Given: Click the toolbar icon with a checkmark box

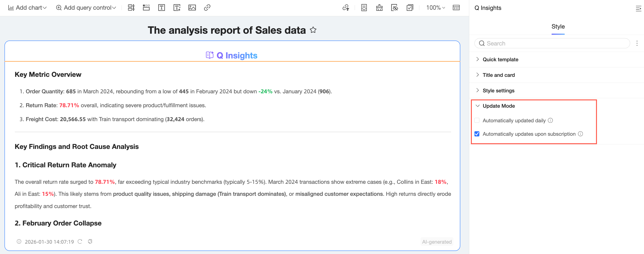Looking at the screenshot, I should [x=410, y=8].
